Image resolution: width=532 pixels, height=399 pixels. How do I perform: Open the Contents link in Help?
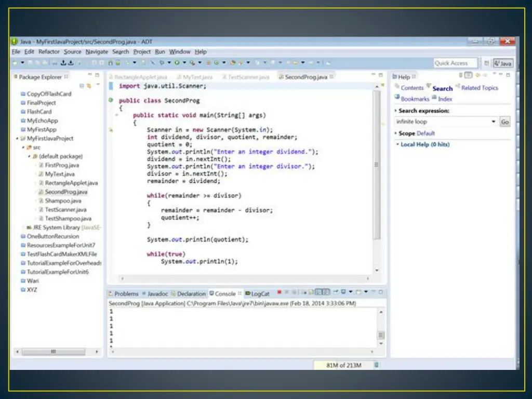pyautogui.click(x=412, y=88)
